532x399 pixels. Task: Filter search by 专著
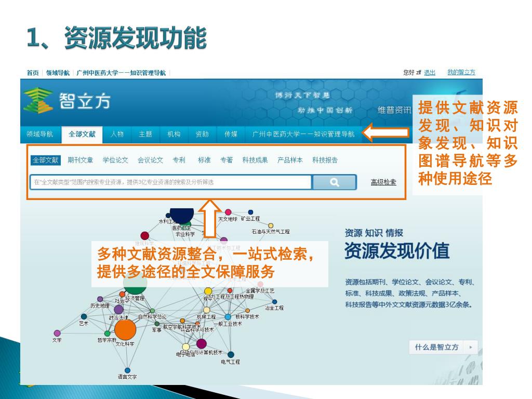227,160
